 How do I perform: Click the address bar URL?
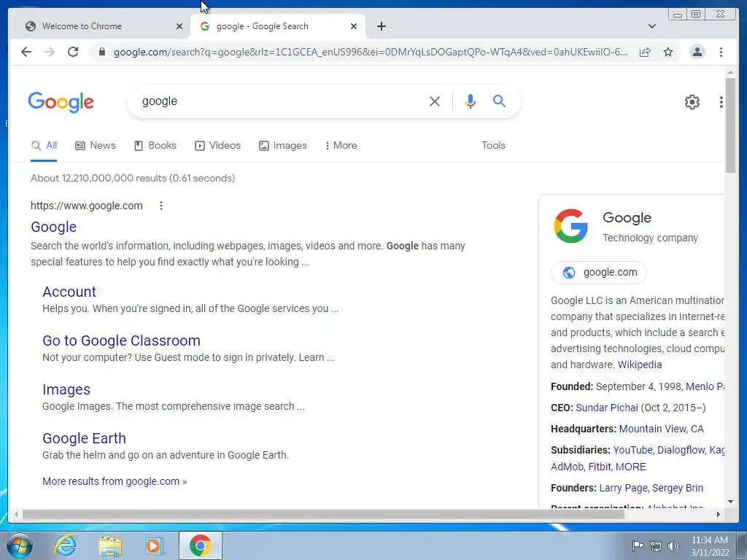click(370, 52)
